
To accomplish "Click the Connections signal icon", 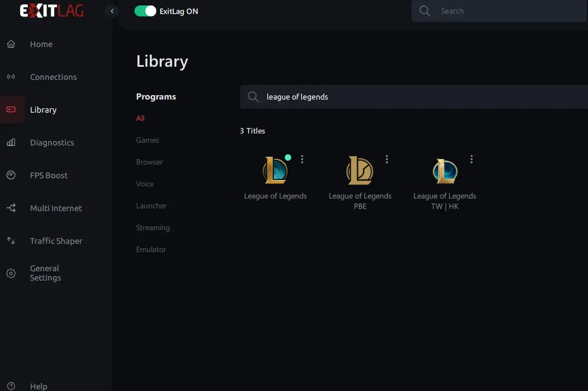I will 11,77.
